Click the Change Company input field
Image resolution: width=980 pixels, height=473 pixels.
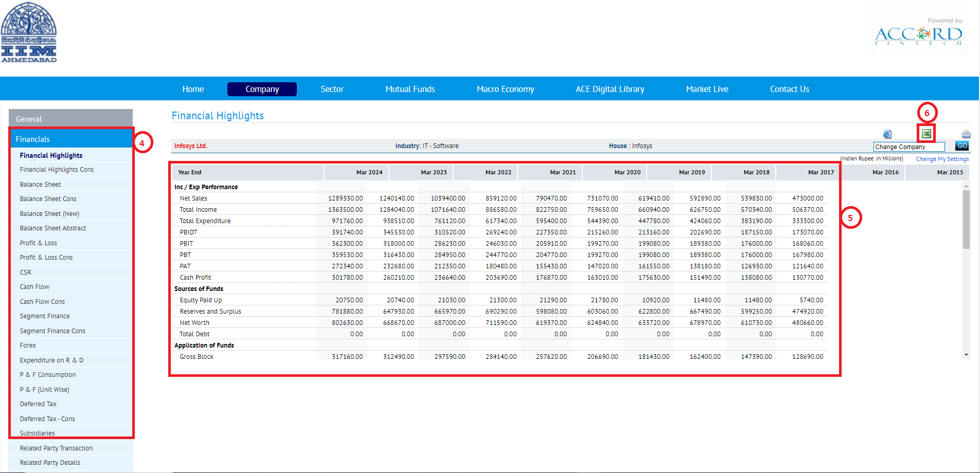(909, 147)
